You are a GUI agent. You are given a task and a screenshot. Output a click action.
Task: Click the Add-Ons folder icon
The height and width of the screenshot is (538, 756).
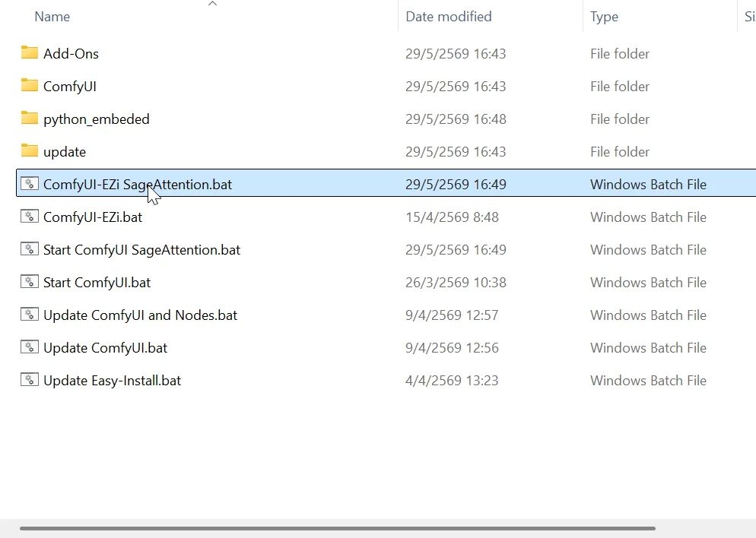click(30, 52)
